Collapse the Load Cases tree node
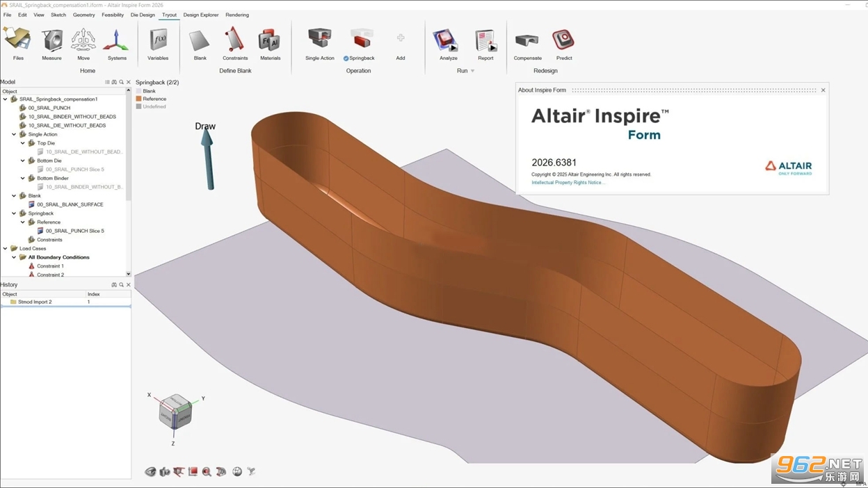The width and height of the screenshot is (868, 488). tap(5, 248)
